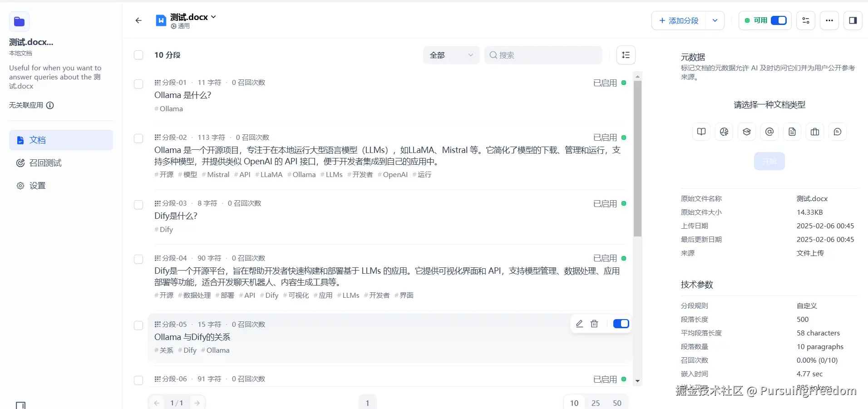Open segment text 'Ollama 与Dify的关系'

(192, 337)
